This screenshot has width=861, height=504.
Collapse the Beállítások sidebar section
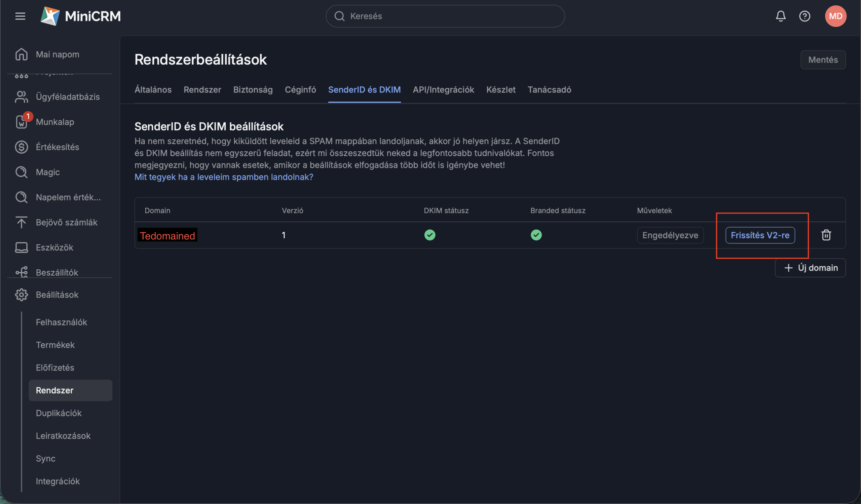[x=57, y=295]
